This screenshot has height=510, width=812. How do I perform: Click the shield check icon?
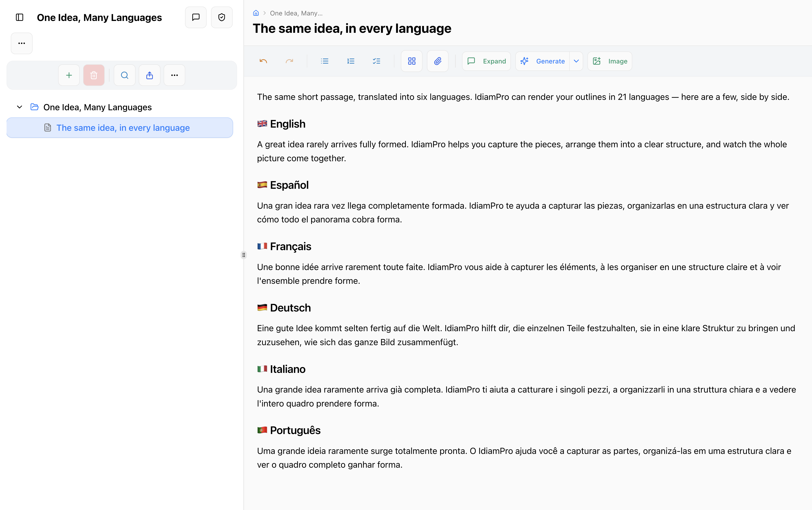coord(222,17)
